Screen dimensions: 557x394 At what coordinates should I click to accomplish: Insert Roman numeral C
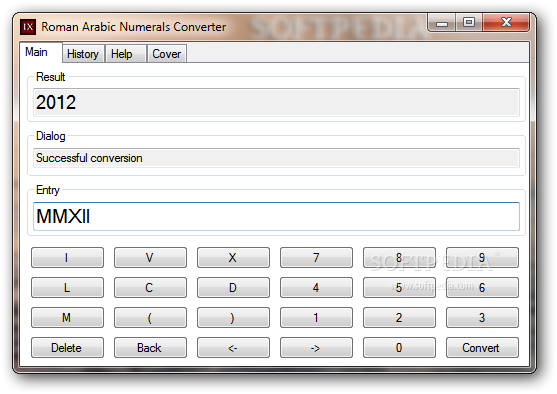(150, 287)
